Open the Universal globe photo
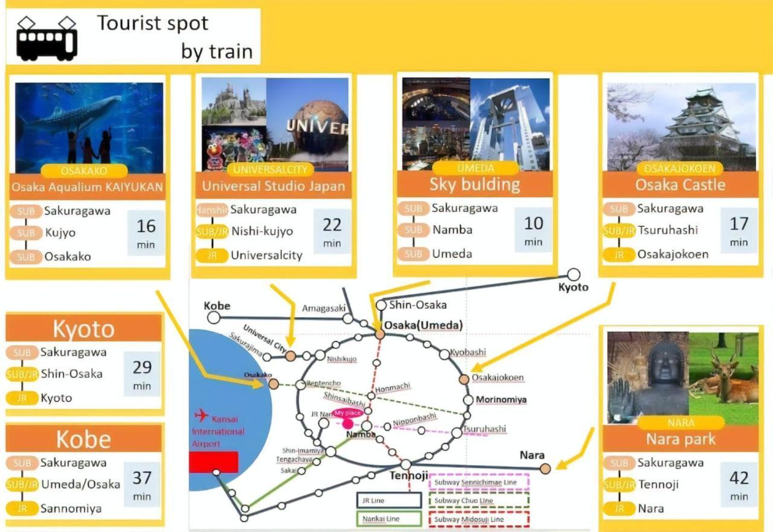Image resolution: width=773 pixels, height=532 pixels. tap(307, 124)
